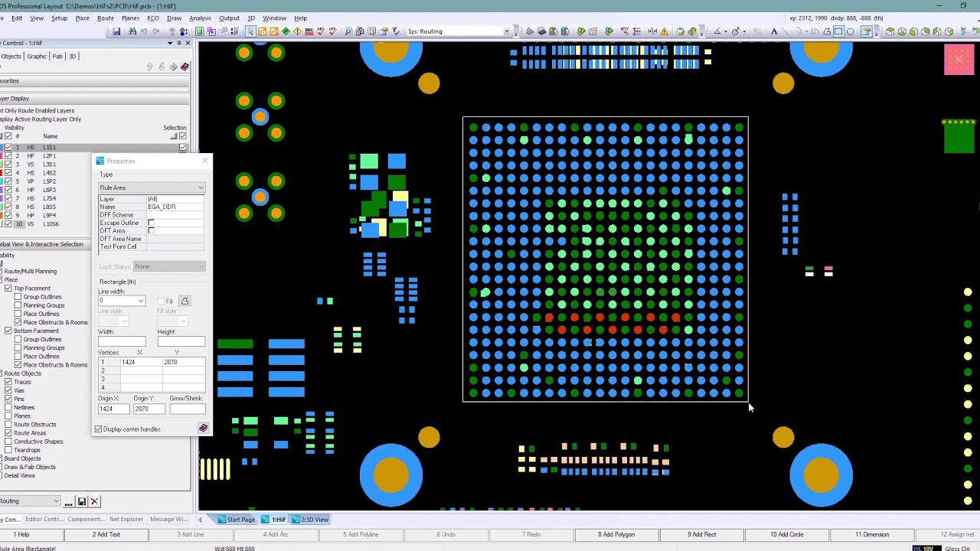Enable the Netlines checkbox

click(x=8, y=407)
